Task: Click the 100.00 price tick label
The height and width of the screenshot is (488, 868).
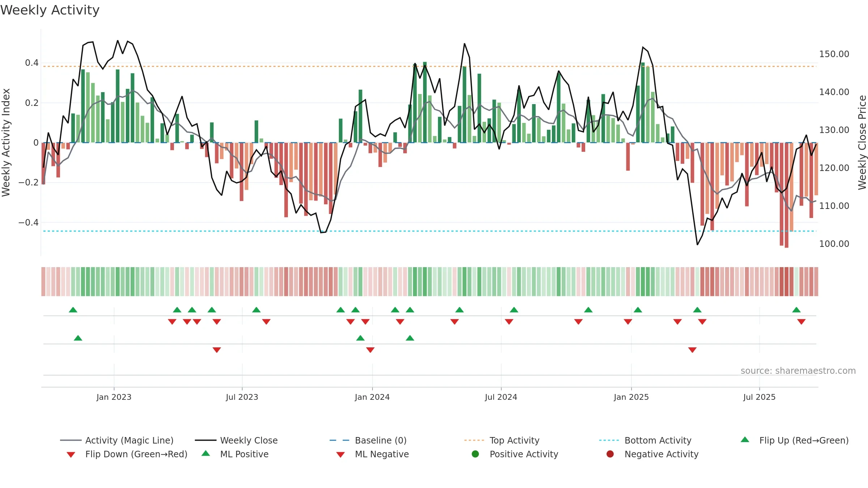Action: (834, 244)
